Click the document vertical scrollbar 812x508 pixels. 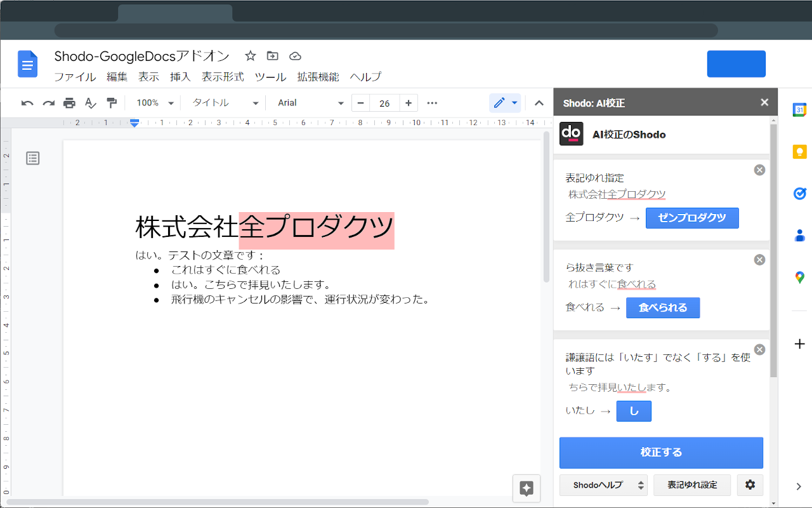tap(547, 207)
